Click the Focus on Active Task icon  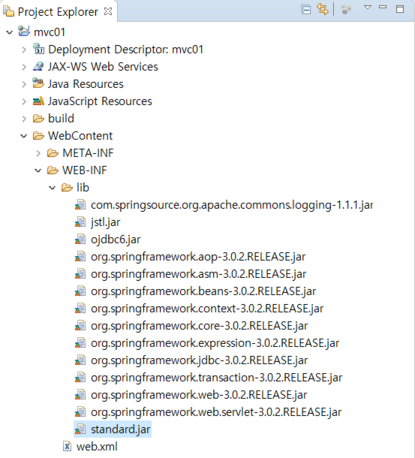click(346, 10)
